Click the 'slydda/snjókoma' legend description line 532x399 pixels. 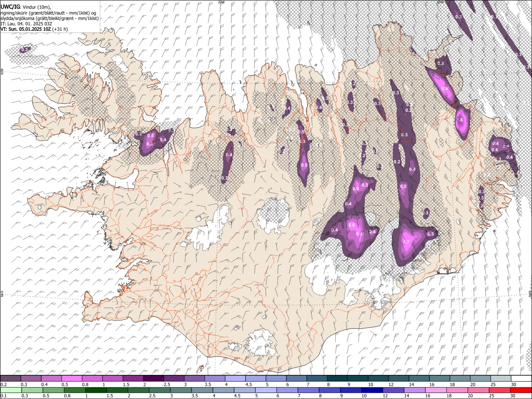coord(49,18)
